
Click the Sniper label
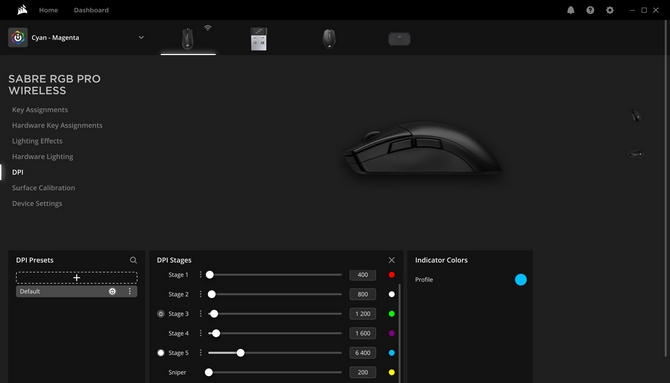[x=177, y=372]
